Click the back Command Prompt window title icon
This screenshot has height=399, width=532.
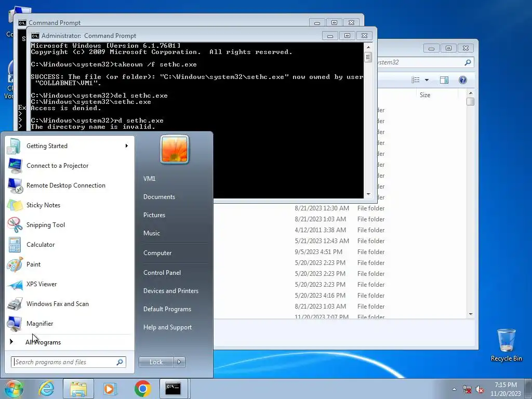click(x=22, y=23)
